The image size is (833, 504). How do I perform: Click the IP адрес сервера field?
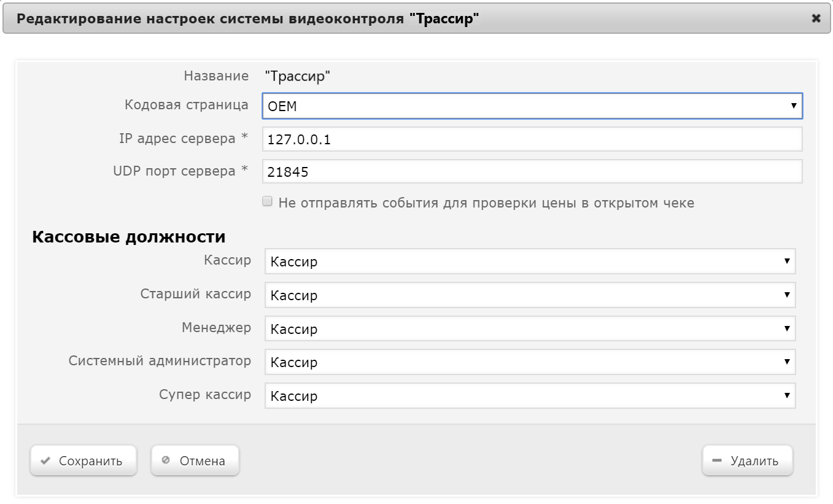[532, 139]
